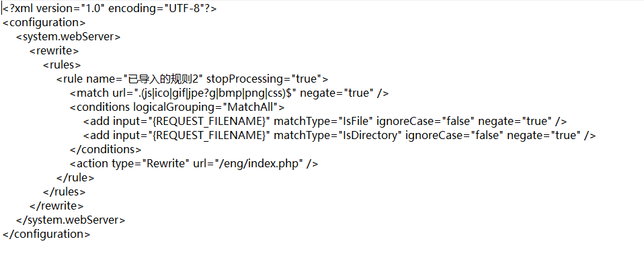
Task: Click the opening rewrite tag
Action: (x=54, y=51)
